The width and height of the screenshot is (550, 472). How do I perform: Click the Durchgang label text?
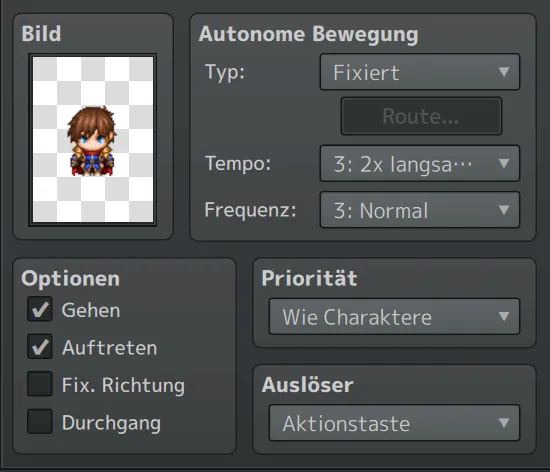tap(111, 423)
